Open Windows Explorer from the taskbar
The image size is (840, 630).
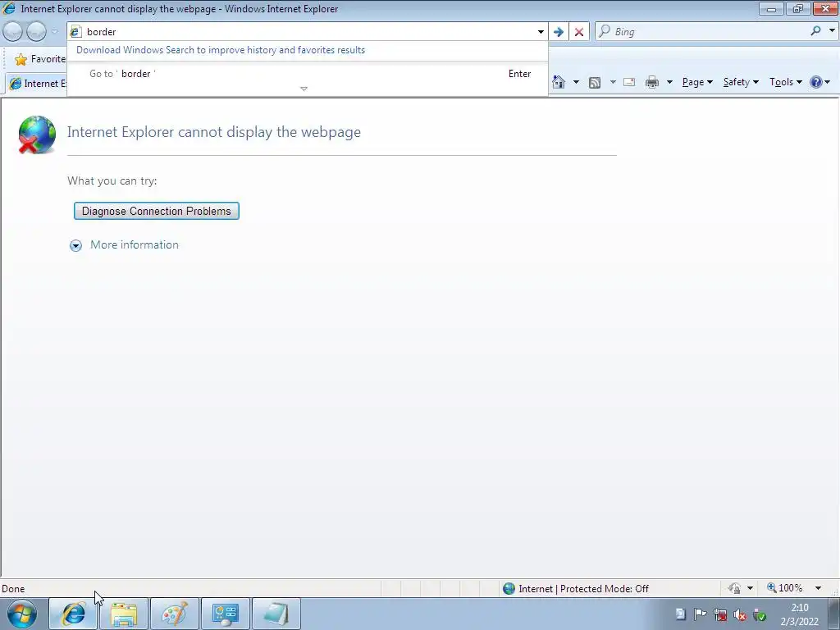125,614
